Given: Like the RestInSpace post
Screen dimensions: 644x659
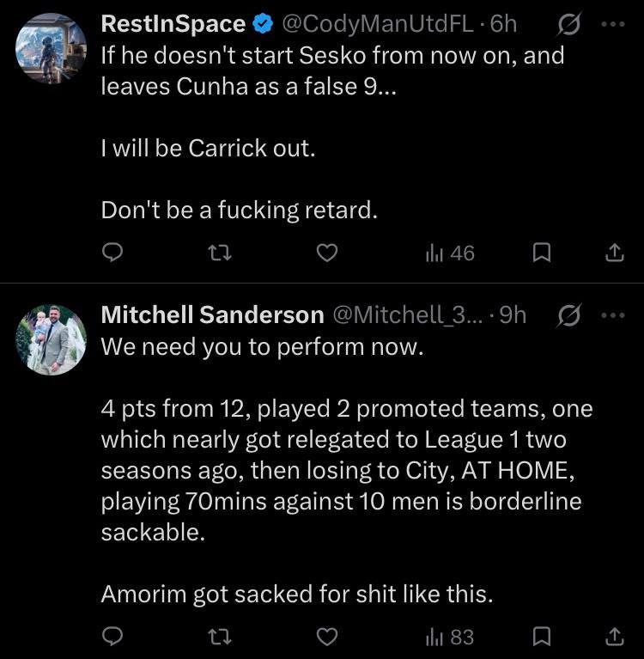Looking at the screenshot, I should pos(327,253).
